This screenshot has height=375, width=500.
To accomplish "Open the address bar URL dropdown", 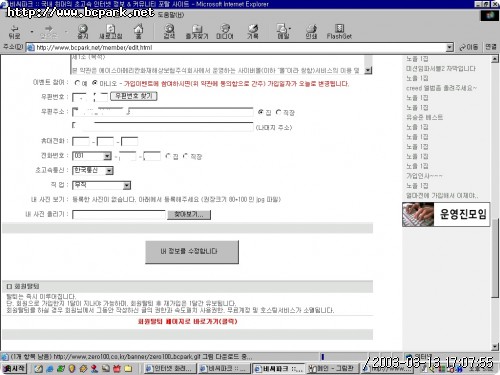I will (450, 47).
